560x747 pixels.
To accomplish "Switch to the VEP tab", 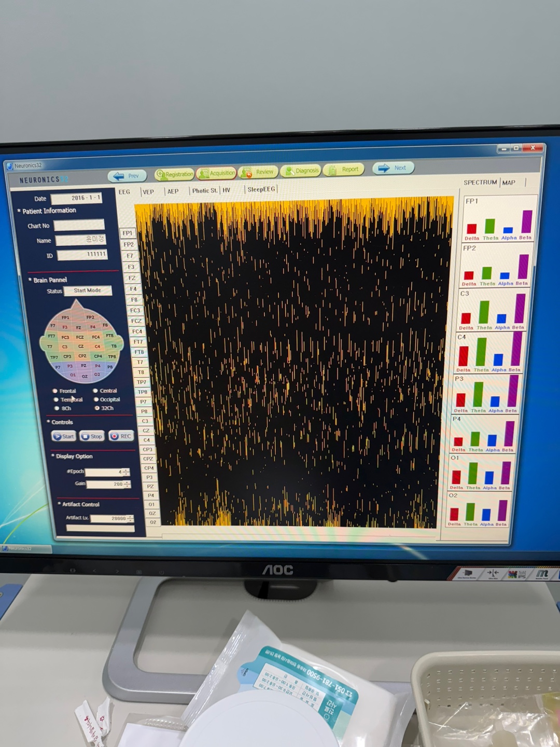I will point(148,192).
